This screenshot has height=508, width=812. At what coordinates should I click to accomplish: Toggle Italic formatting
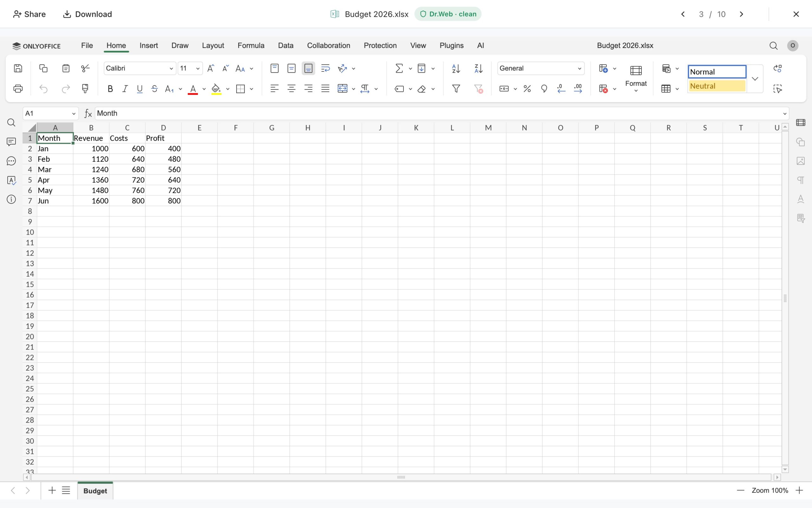125,89
